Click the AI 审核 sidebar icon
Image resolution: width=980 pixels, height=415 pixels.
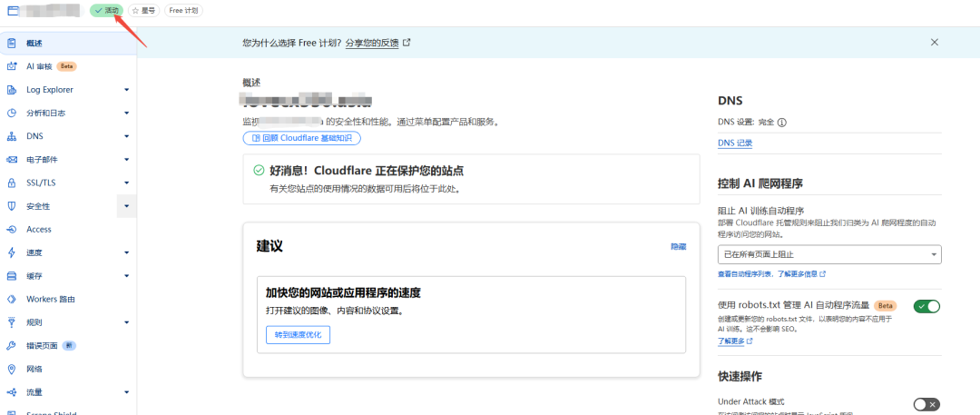(11, 66)
